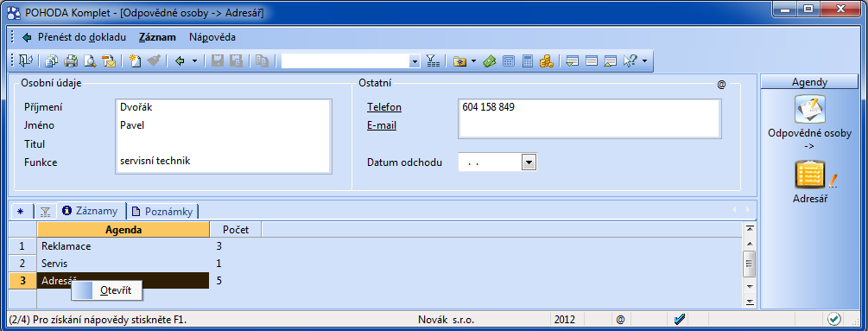This screenshot has width=868, height=331.
Task: Click the Telefon underlined label link
Action: [x=384, y=107]
